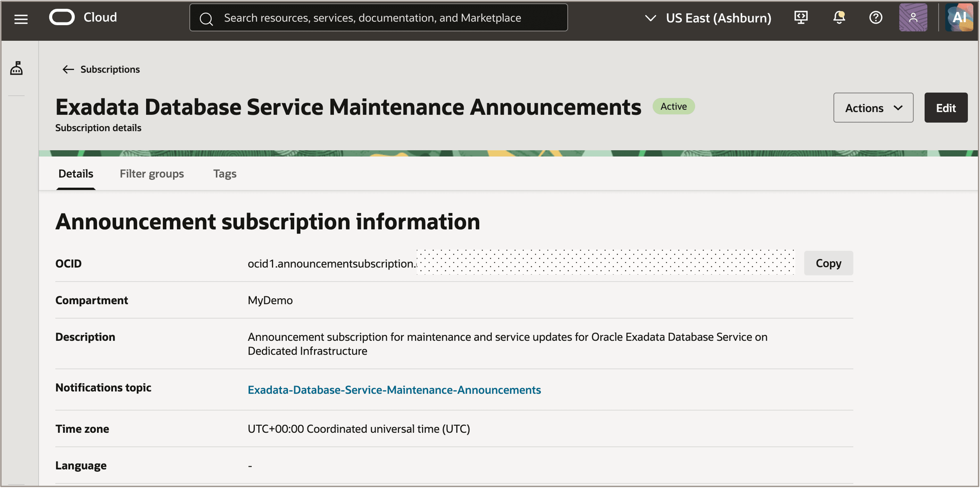Open the Cloud Shell developer tools icon

click(x=801, y=17)
